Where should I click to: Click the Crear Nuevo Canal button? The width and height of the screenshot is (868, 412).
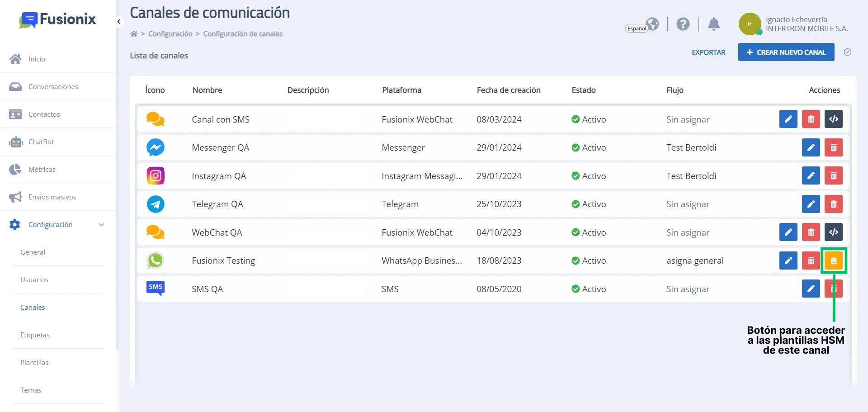tap(786, 52)
